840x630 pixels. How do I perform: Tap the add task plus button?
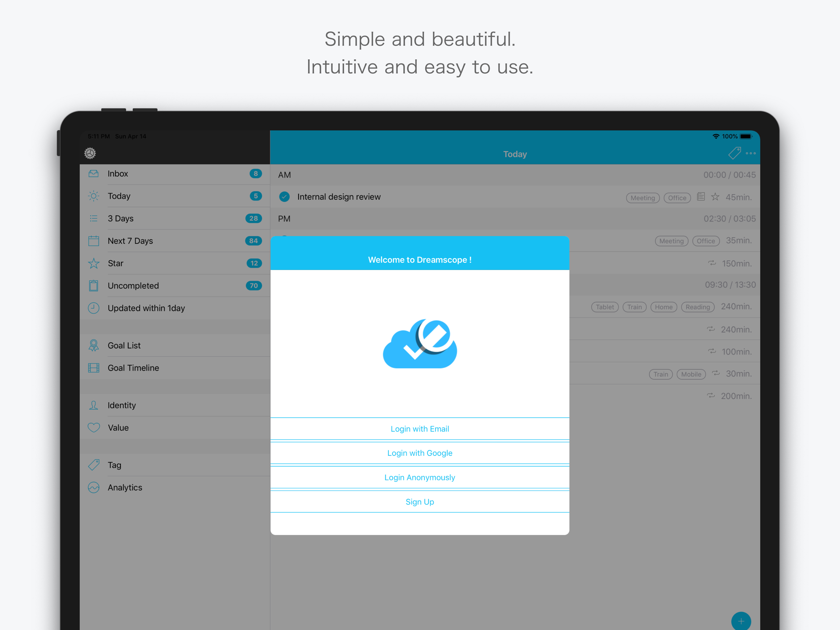(741, 621)
